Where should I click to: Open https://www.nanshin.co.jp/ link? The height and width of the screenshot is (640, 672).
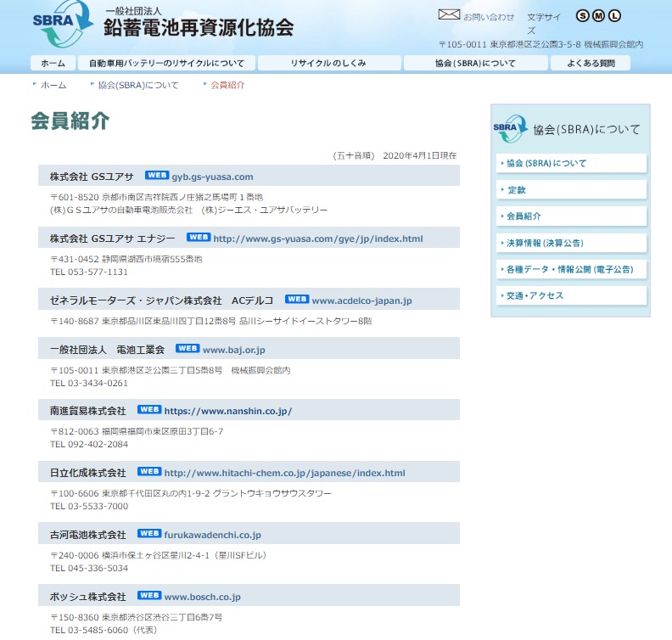228,411
